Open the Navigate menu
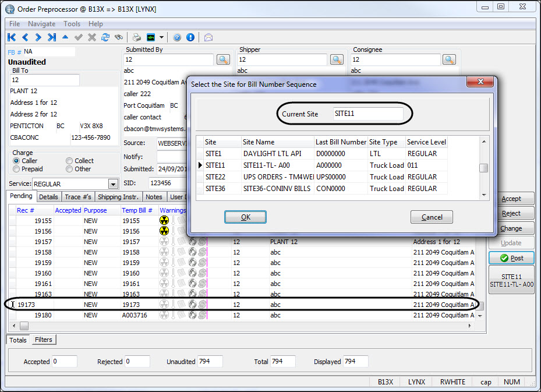This screenshot has width=541, height=392. [x=41, y=24]
